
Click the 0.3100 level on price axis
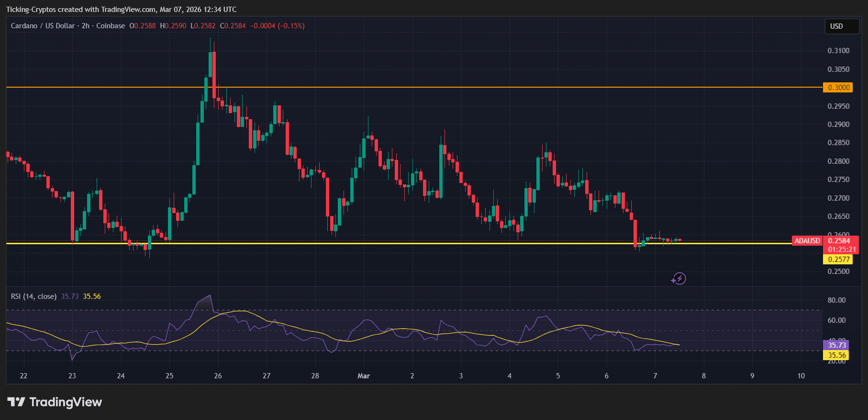tap(838, 51)
